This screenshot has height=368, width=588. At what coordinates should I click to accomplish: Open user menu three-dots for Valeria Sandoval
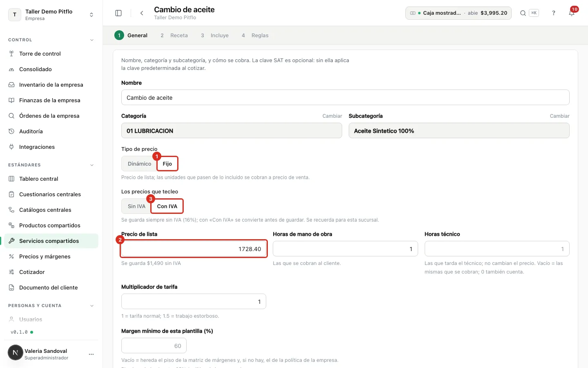click(x=91, y=354)
